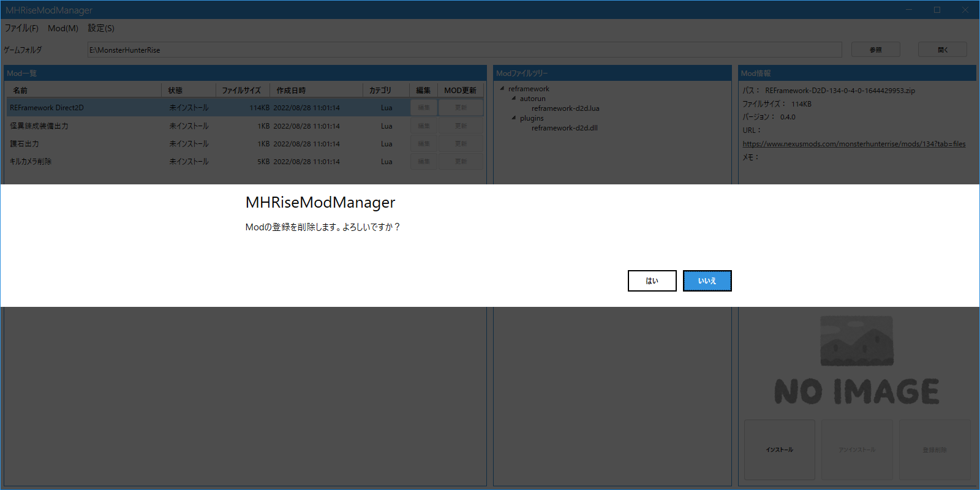The image size is (980, 490).
Task: Click the アンインストール button
Action: coord(857,450)
